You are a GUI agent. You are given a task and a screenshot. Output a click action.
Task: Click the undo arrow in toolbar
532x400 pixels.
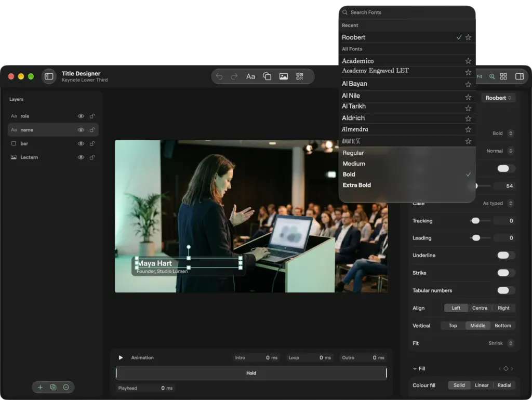(x=219, y=76)
